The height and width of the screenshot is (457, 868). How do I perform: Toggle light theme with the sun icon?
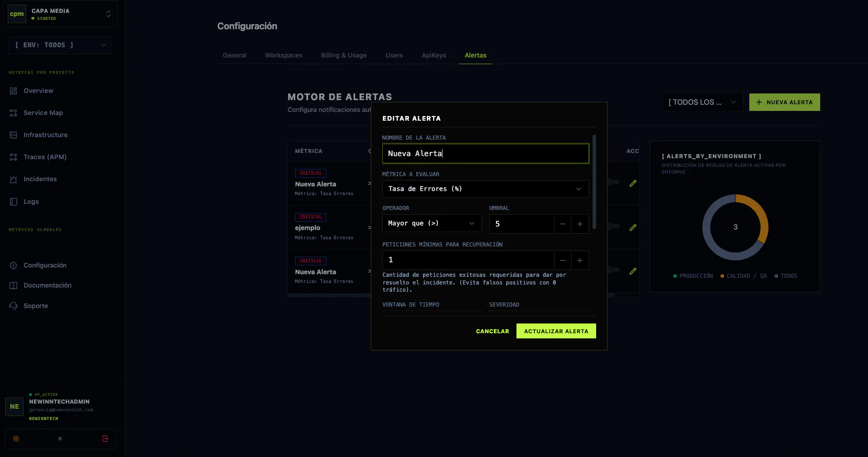click(x=16, y=439)
